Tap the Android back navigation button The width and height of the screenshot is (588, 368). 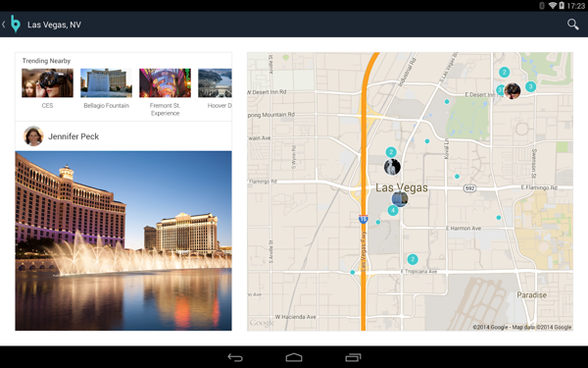coord(235,357)
